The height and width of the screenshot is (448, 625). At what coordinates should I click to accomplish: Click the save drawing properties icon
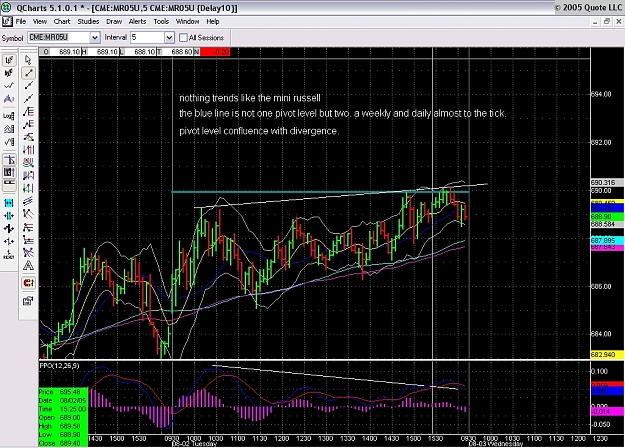point(28,301)
